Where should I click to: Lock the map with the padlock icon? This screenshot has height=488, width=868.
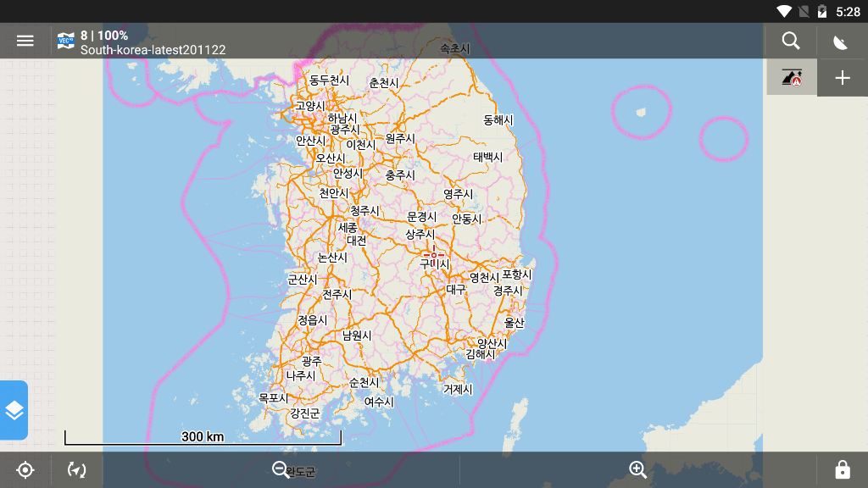click(843, 469)
